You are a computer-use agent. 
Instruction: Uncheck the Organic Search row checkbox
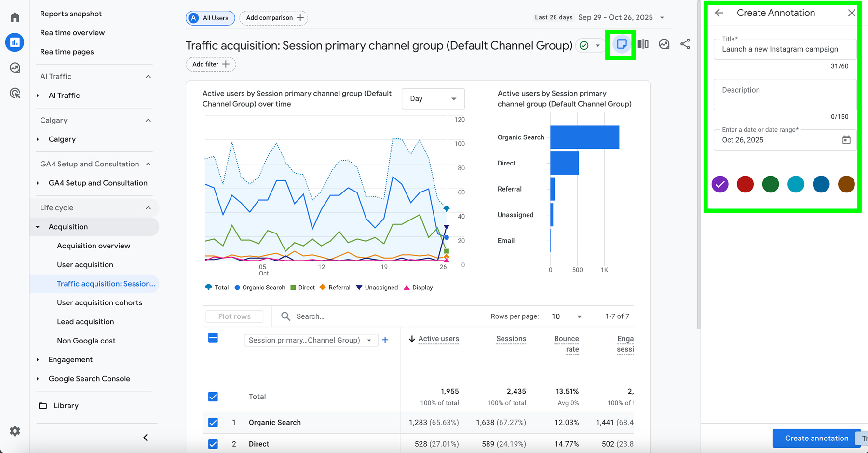213,422
